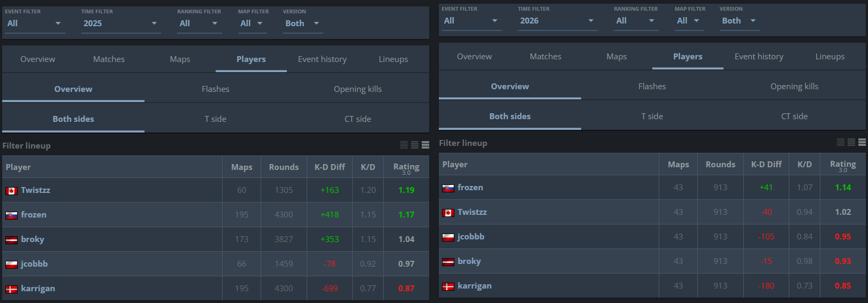Sort 2026 table by K/D column
The height and width of the screenshot is (303, 868).
pyautogui.click(x=804, y=165)
